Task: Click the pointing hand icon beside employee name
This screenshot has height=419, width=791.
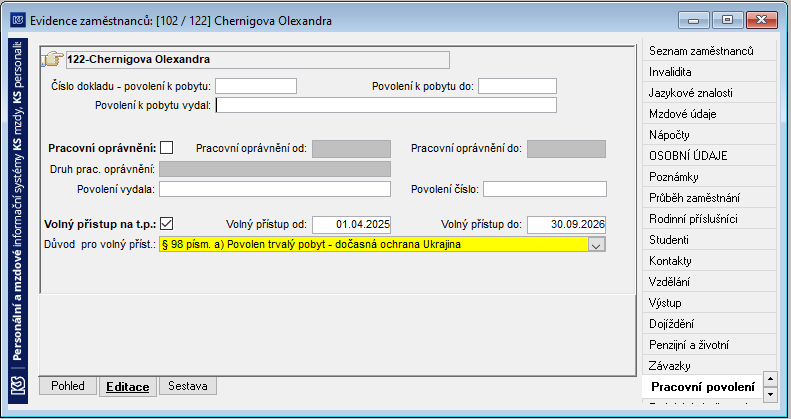Action: pos(53,59)
